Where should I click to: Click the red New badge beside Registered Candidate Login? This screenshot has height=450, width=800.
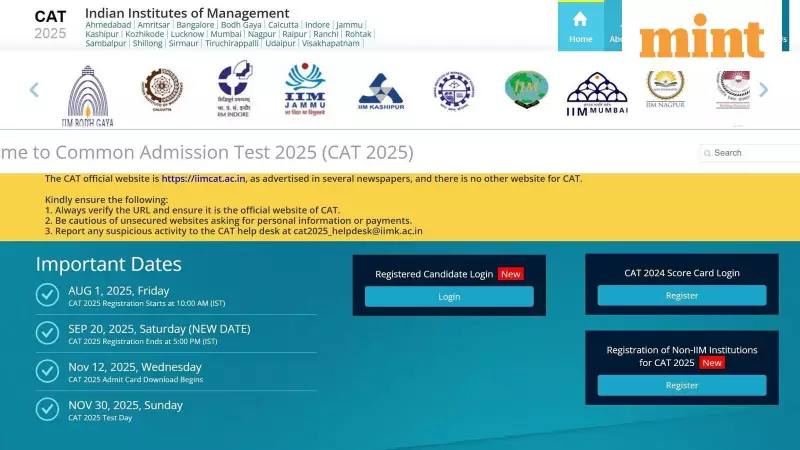(511, 274)
